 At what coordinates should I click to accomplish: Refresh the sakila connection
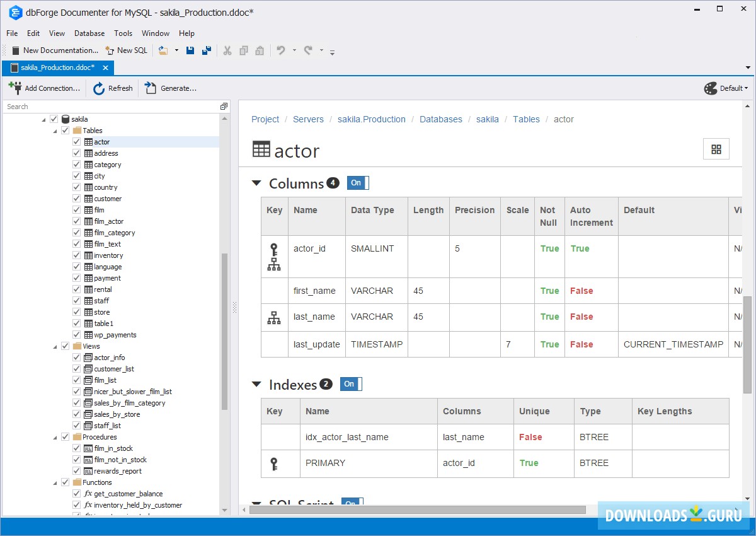[x=113, y=88]
